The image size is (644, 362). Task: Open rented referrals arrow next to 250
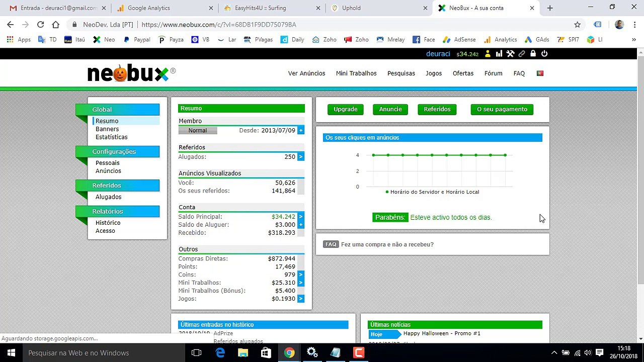(301, 157)
